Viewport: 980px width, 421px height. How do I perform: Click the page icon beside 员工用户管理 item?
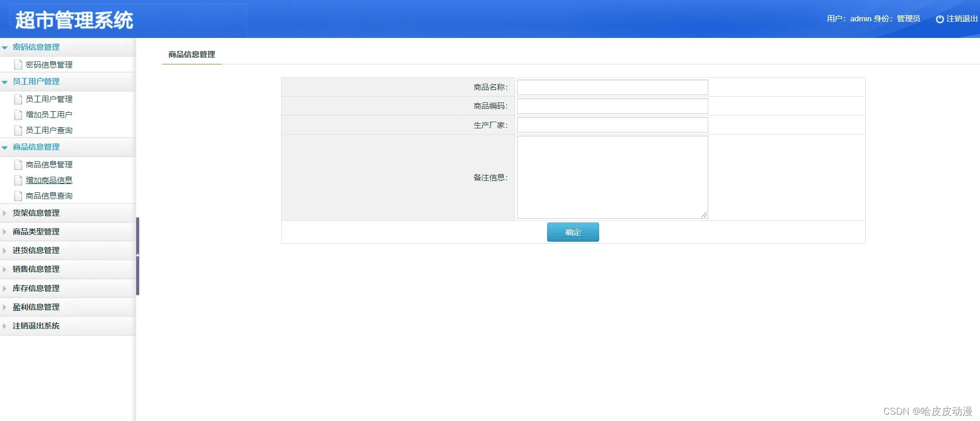click(x=18, y=99)
